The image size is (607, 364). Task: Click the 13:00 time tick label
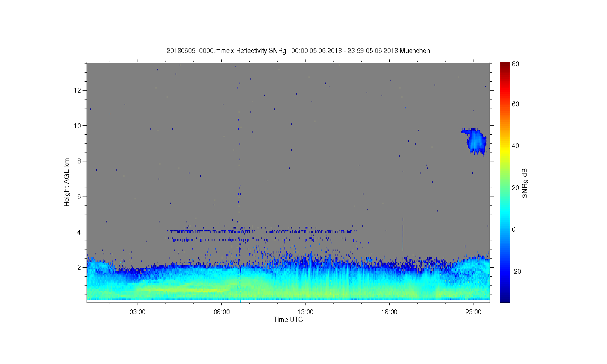(x=306, y=312)
